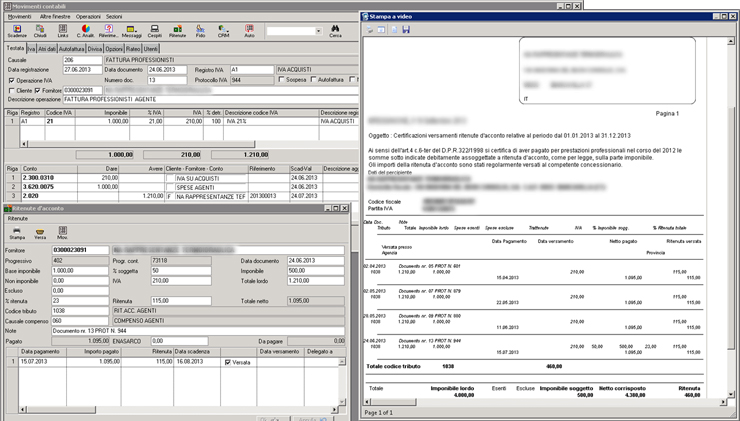Screen dimensions: 740x421
Task: Switch to the Utenti tab
Action: tap(151, 49)
